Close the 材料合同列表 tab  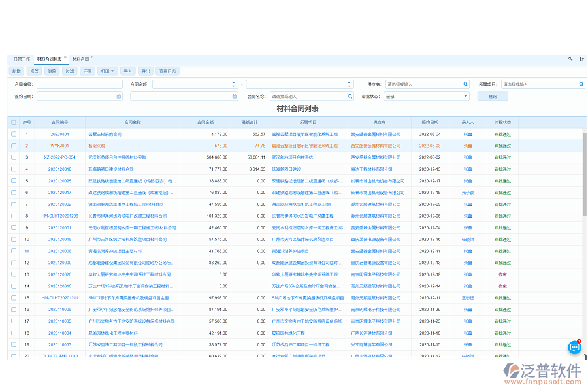(x=65, y=57)
